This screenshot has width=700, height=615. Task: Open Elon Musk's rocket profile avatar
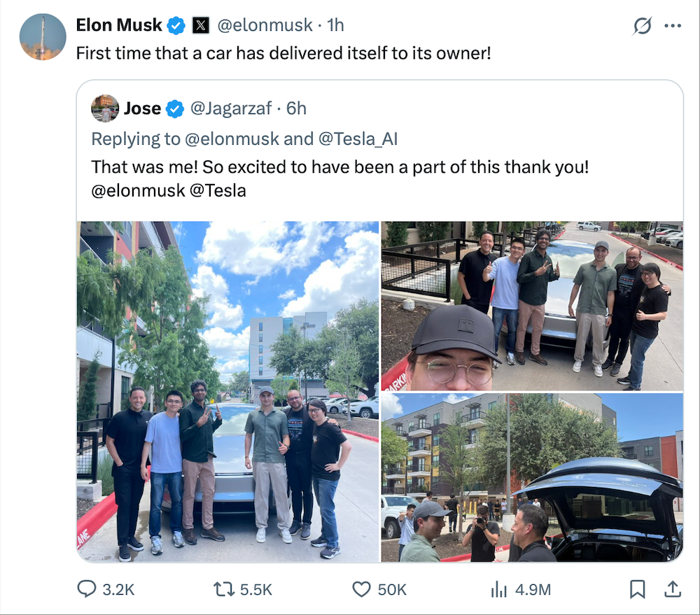coord(43,37)
